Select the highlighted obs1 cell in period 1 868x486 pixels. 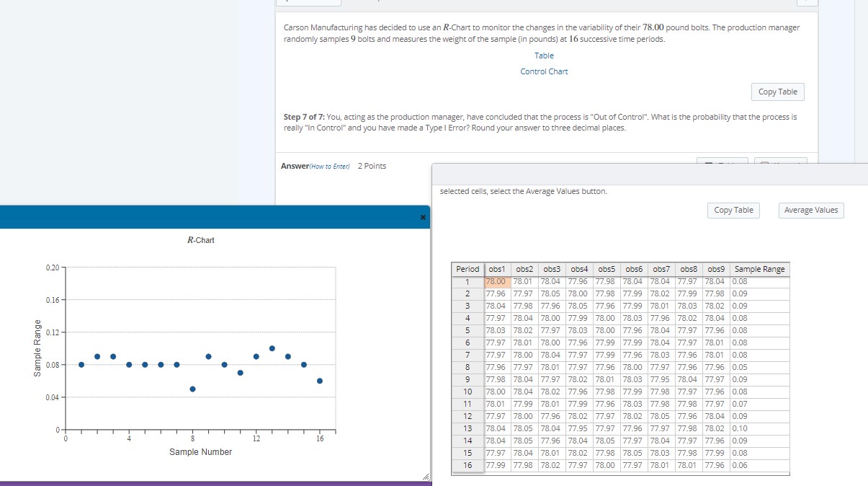pos(498,281)
